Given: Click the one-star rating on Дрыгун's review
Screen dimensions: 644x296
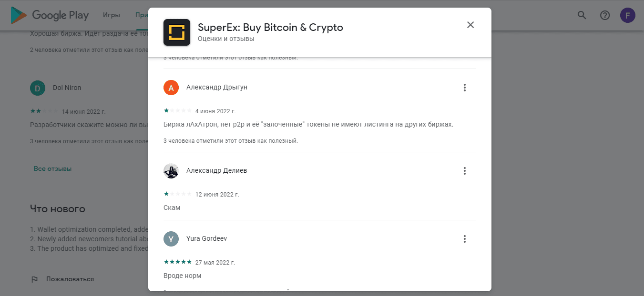Looking at the screenshot, I should (166, 110).
